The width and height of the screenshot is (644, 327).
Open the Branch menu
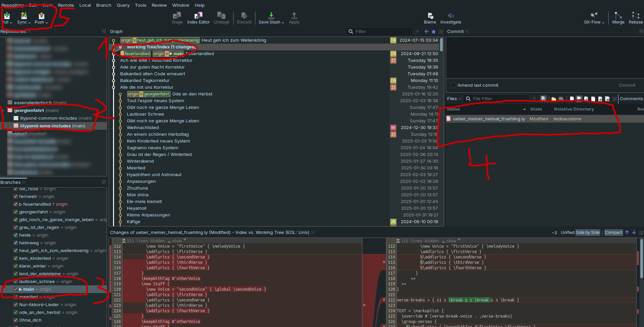pos(104,5)
